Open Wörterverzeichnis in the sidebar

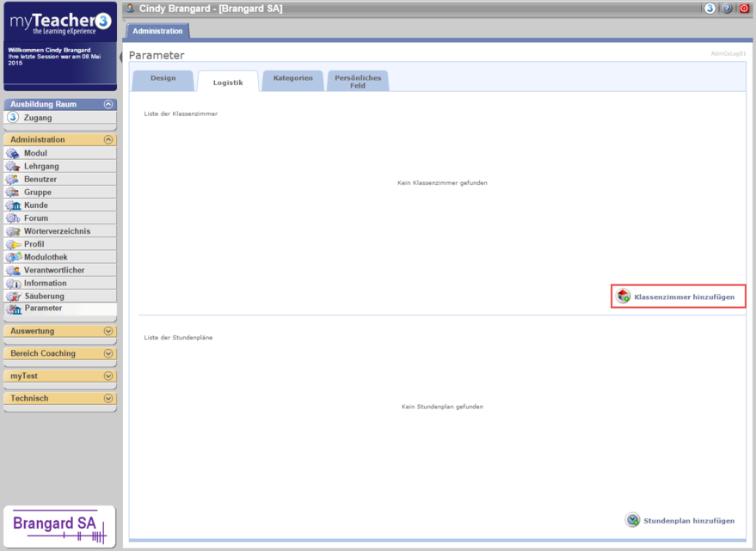[x=57, y=231]
